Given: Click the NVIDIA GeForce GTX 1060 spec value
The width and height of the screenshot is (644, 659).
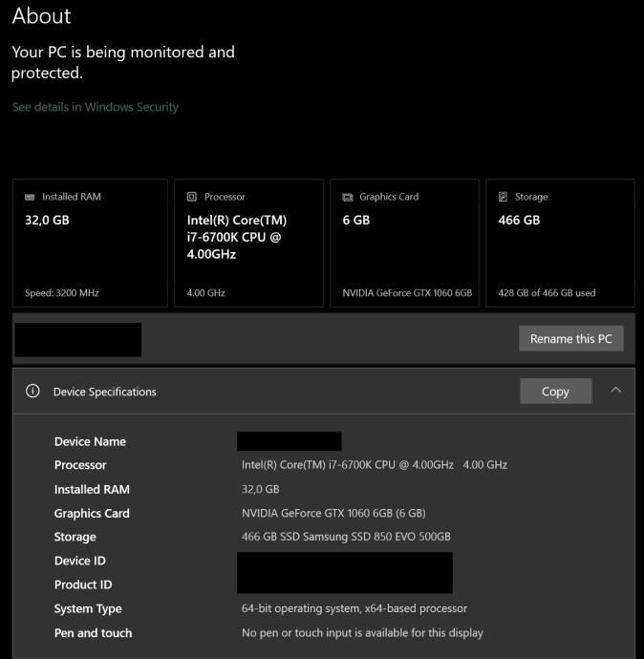Looking at the screenshot, I should [333, 513].
